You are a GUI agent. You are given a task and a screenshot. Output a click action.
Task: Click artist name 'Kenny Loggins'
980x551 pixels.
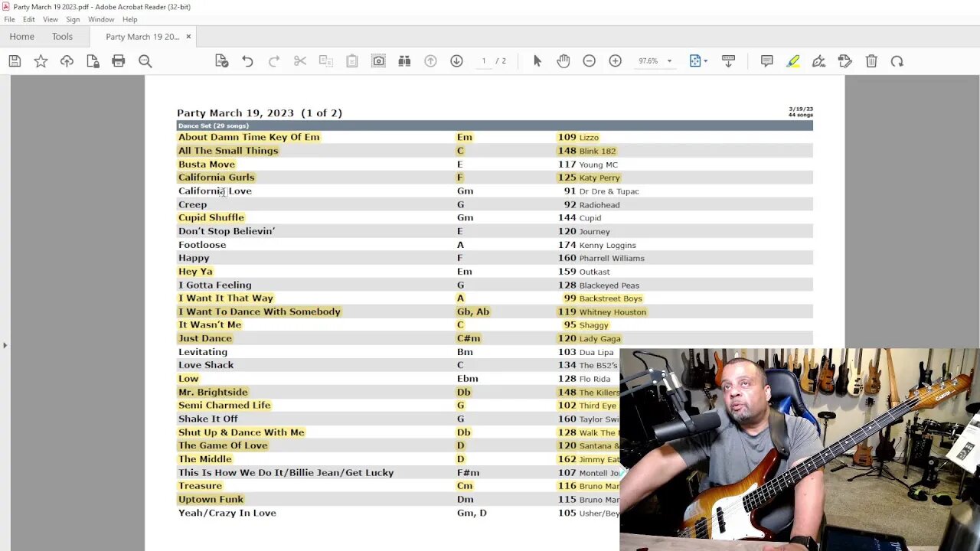tap(607, 245)
